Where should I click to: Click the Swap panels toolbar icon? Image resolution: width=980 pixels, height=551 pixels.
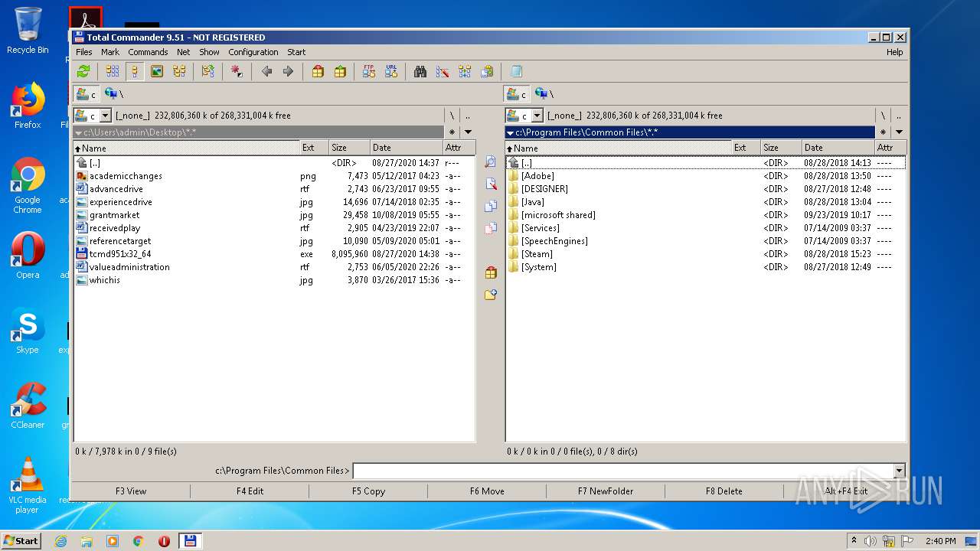(207, 71)
